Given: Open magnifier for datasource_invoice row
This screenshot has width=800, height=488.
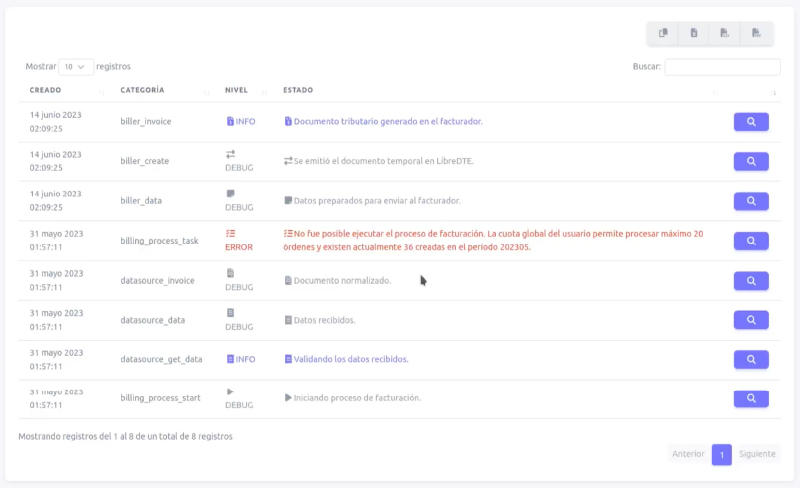Looking at the screenshot, I should (x=751, y=281).
